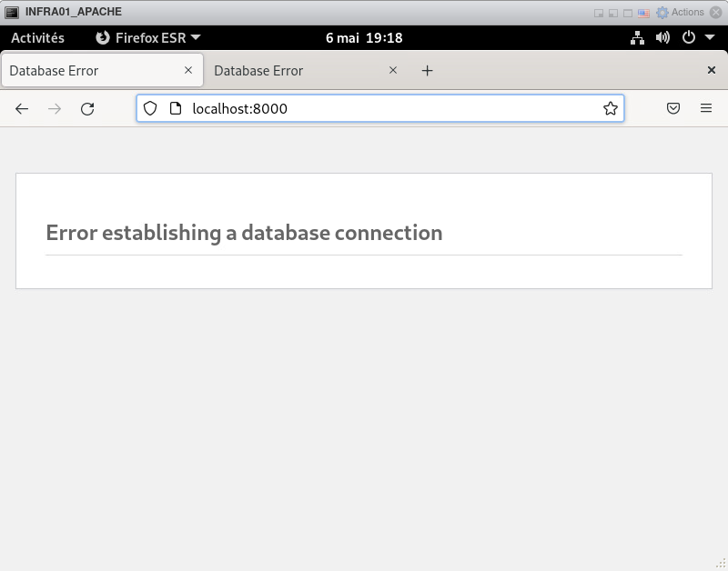The image size is (728, 571).
Task: Open a new tab with the plus button
Action: (427, 71)
